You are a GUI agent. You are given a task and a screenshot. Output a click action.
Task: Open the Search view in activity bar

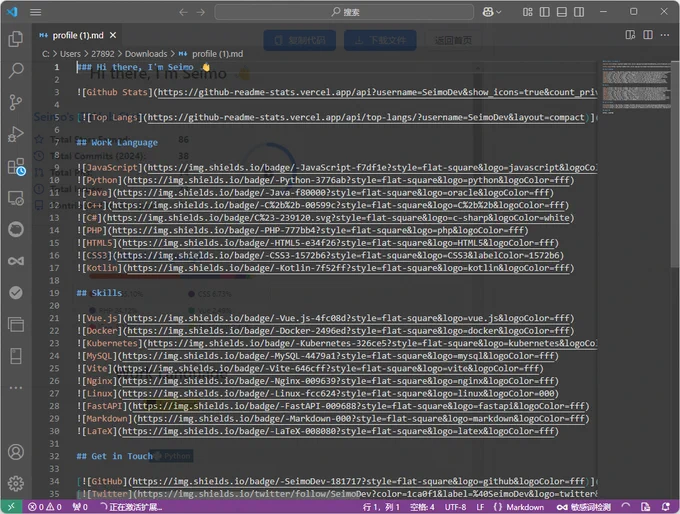[16, 70]
